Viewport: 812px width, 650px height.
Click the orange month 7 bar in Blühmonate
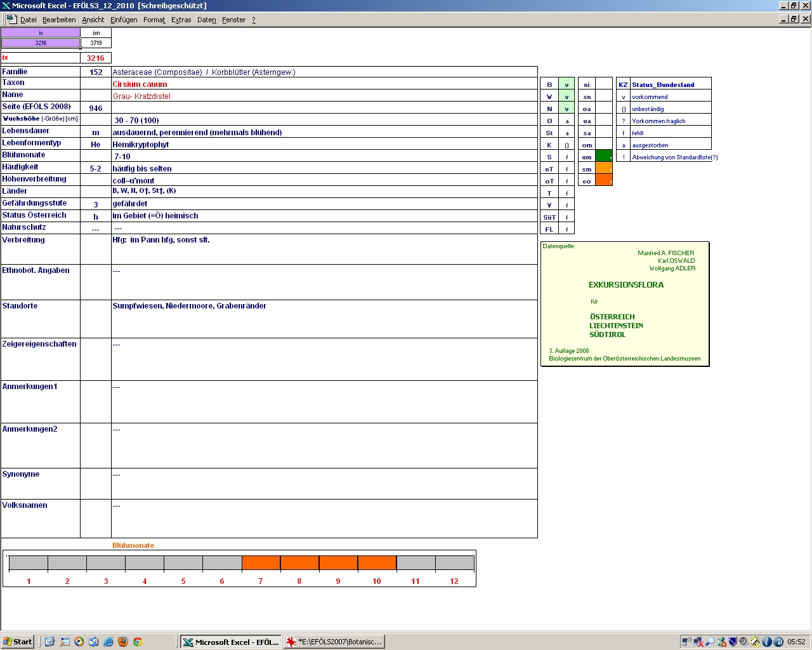[261, 563]
